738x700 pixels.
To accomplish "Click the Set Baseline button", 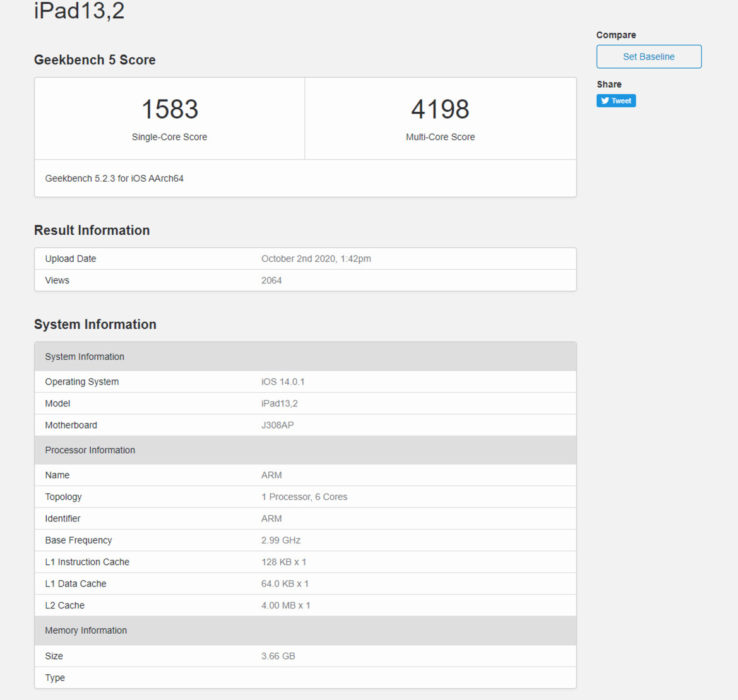I will [648, 56].
